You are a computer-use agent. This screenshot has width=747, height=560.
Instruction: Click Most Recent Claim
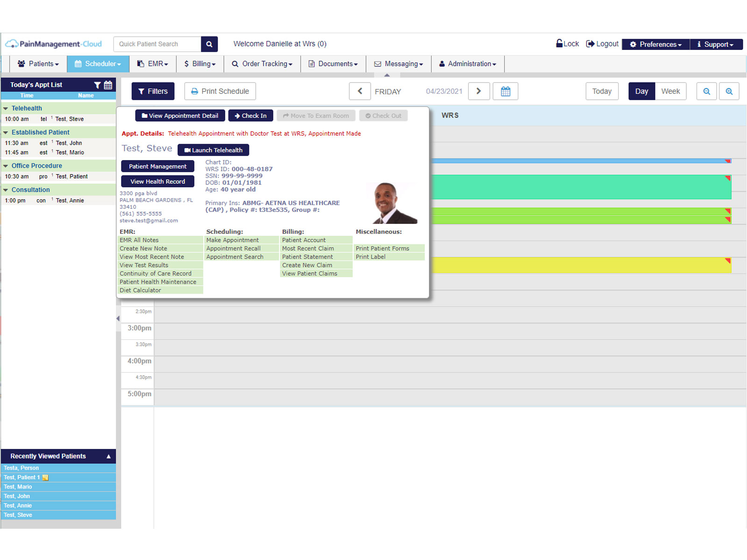[308, 249]
